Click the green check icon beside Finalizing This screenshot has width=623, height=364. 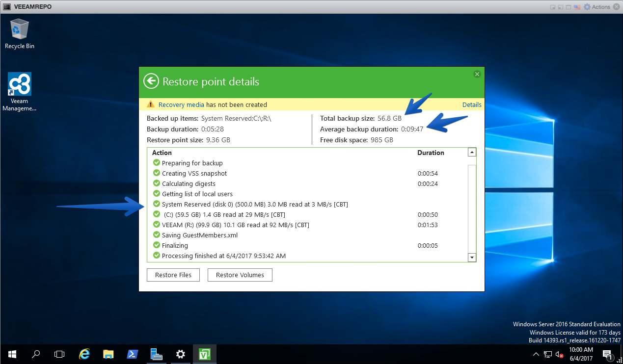(x=157, y=245)
